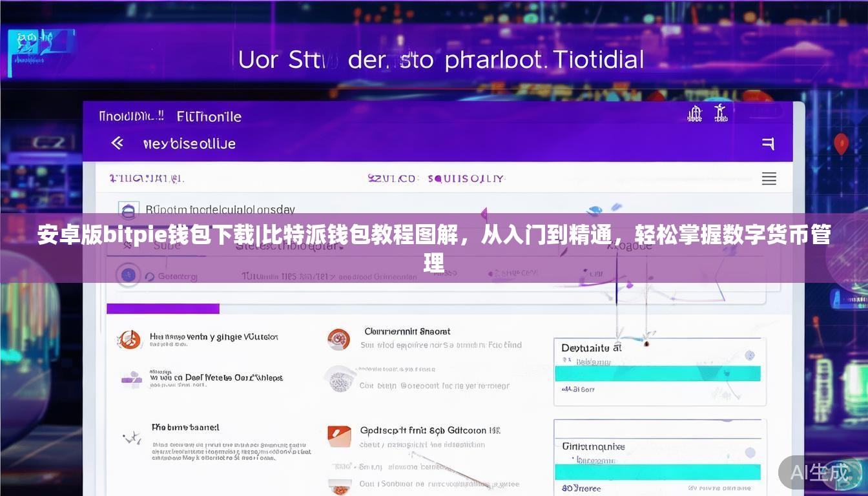Expand the back chevron navigation control

tap(118, 143)
